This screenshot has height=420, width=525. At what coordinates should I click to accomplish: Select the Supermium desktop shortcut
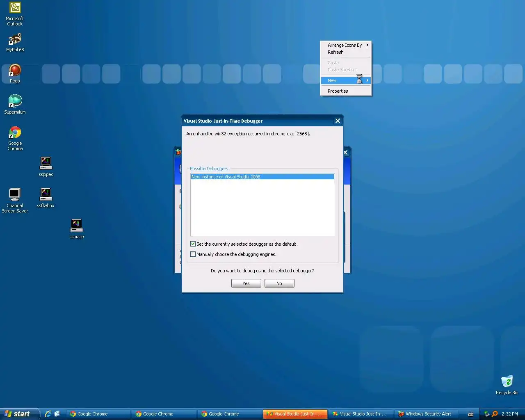[15, 105]
